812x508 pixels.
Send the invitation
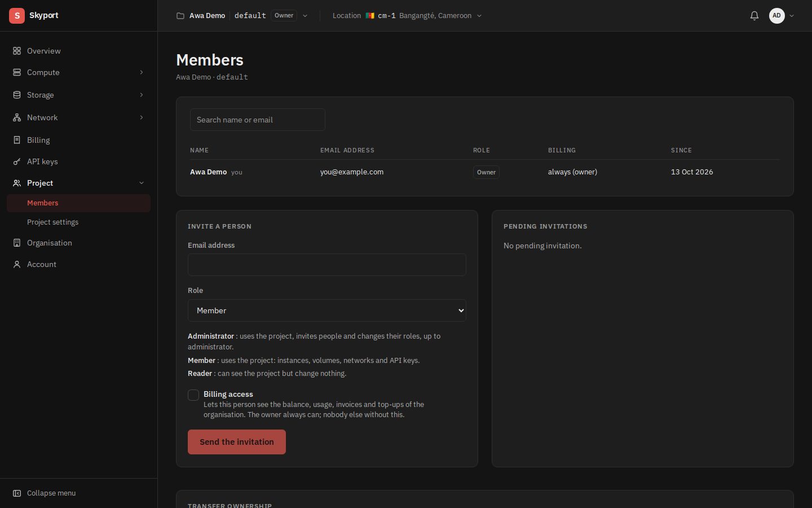click(237, 442)
